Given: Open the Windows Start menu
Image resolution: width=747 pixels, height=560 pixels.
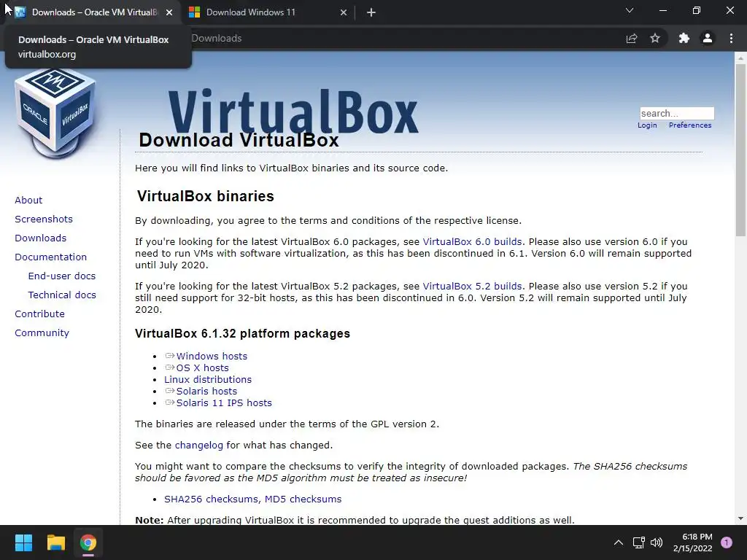Looking at the screenshot, I should click(23, 542).
